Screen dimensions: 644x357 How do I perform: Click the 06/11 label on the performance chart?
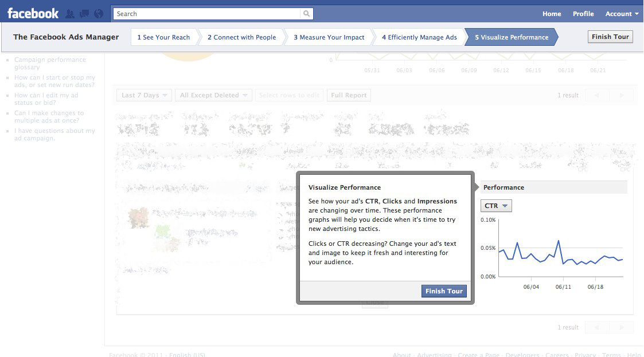coord(563,287)
